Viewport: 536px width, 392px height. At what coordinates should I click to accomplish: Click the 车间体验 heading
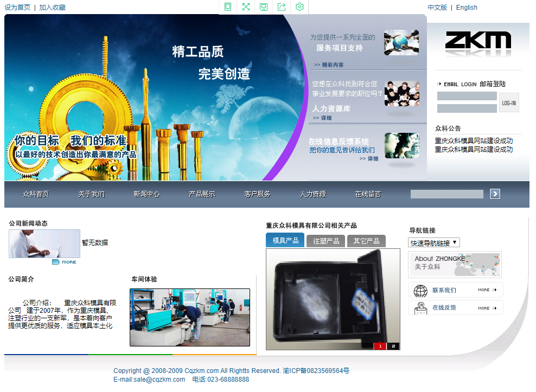click(x=144, y=279)
